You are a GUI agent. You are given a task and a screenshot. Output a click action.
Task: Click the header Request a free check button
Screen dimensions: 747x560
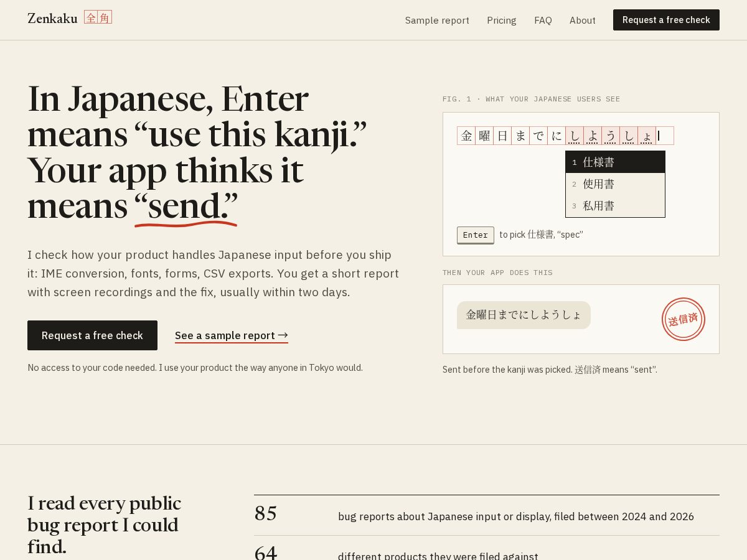click(666, 20)
